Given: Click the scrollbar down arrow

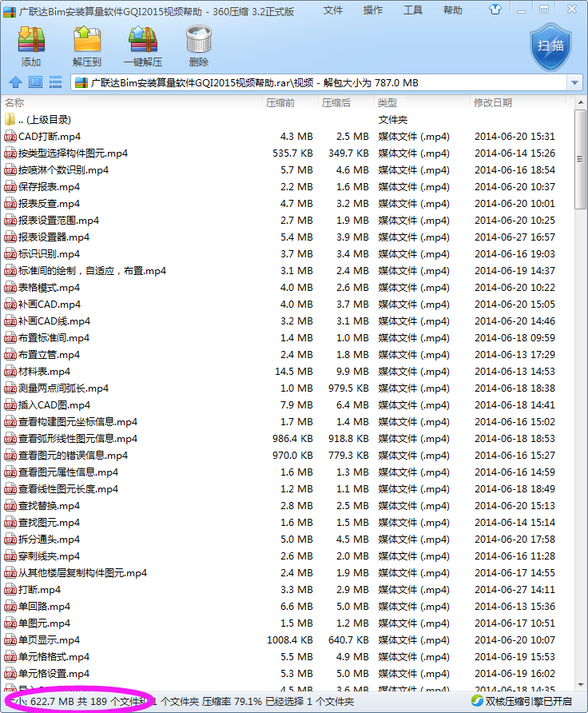Looking at the screenshot, I should point(580,684).
